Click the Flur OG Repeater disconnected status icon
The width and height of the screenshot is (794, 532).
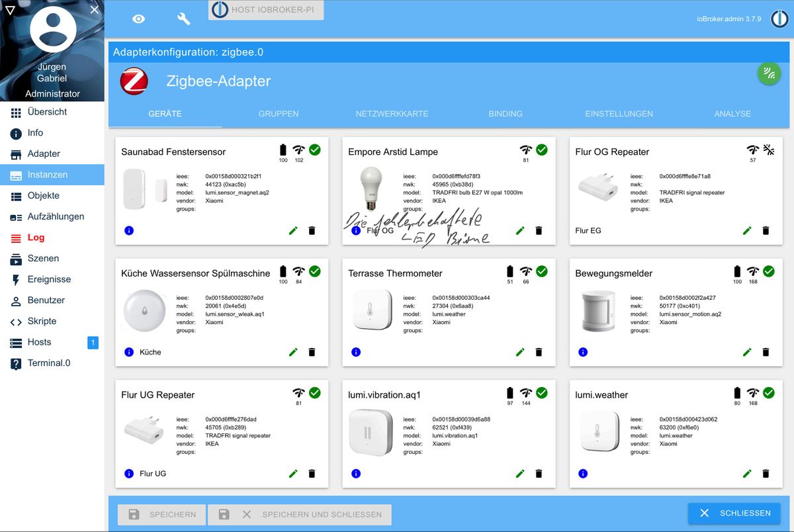pos(769,150)
